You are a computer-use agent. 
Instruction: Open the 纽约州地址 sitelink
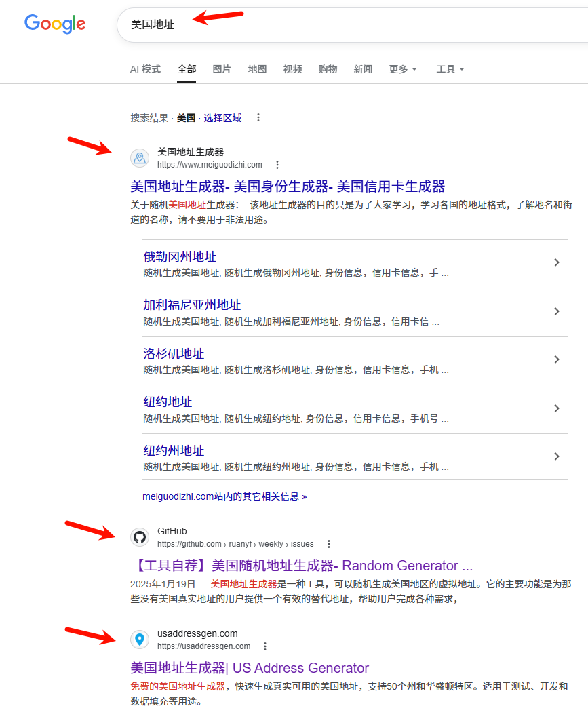click(x=174, y=450)
